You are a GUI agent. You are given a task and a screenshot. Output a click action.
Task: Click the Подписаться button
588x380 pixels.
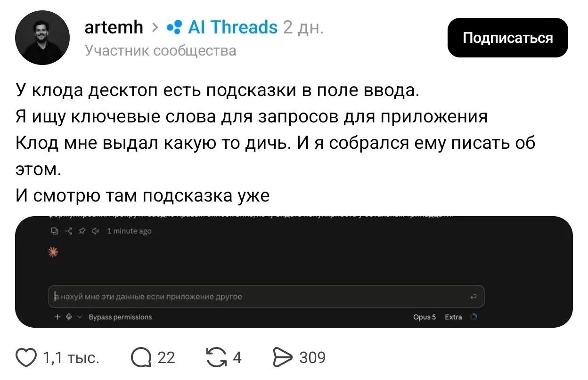507,38
